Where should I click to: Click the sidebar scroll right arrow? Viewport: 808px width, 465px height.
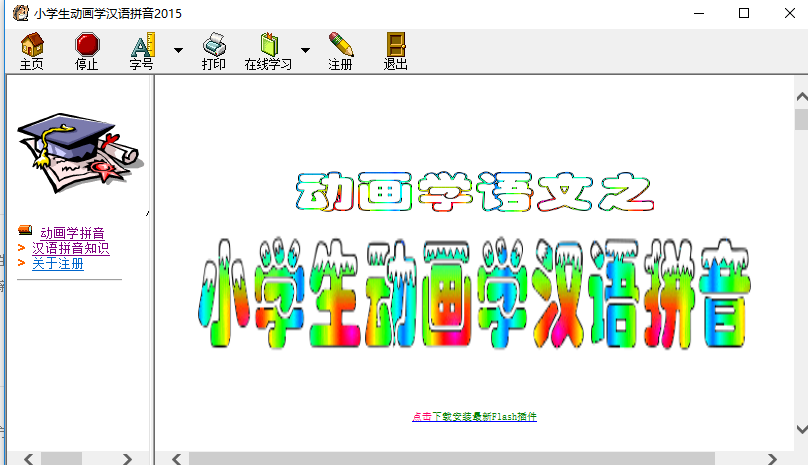pos(127,458)
